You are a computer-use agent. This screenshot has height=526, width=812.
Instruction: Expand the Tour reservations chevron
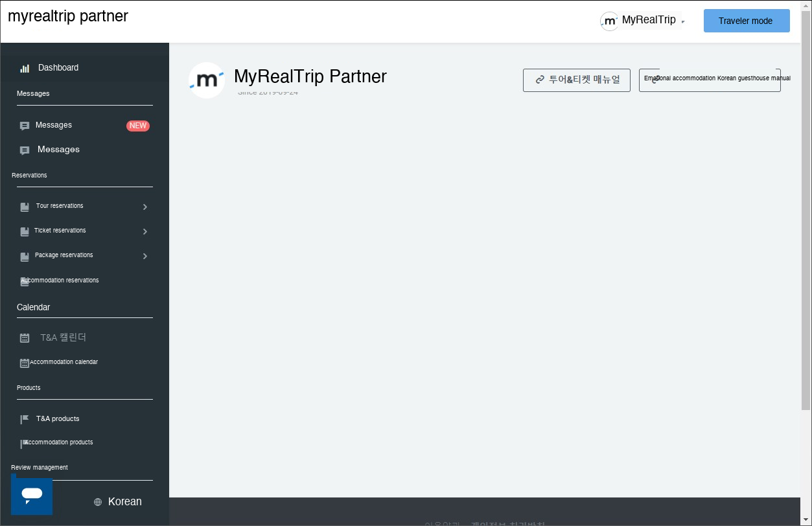(145, 207)
